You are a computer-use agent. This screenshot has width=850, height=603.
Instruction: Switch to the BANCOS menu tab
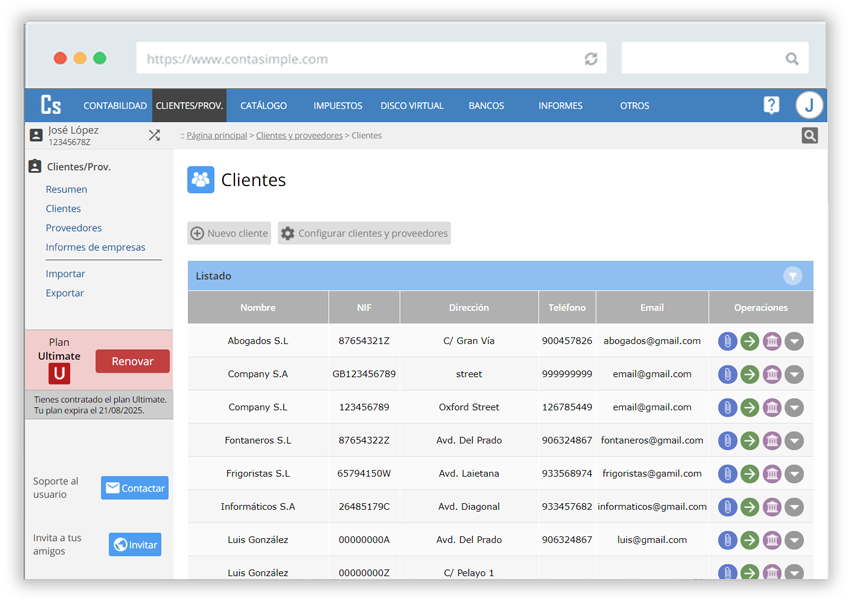(486, 106)
